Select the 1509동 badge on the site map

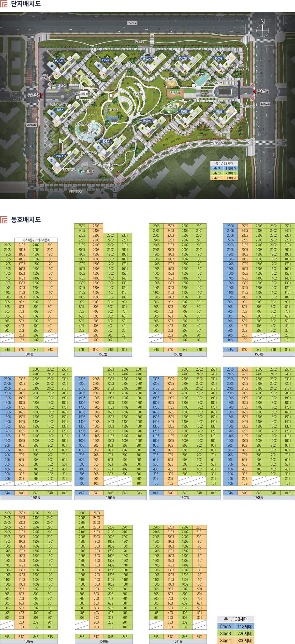coord(147,121)
